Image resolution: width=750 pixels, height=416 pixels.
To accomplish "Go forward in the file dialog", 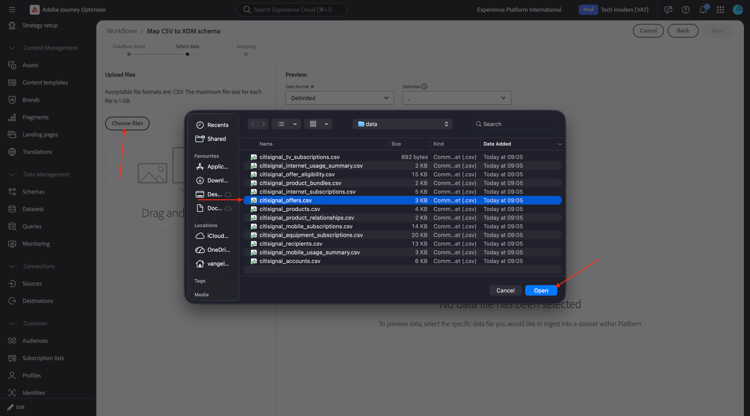I will click(263, 124).
